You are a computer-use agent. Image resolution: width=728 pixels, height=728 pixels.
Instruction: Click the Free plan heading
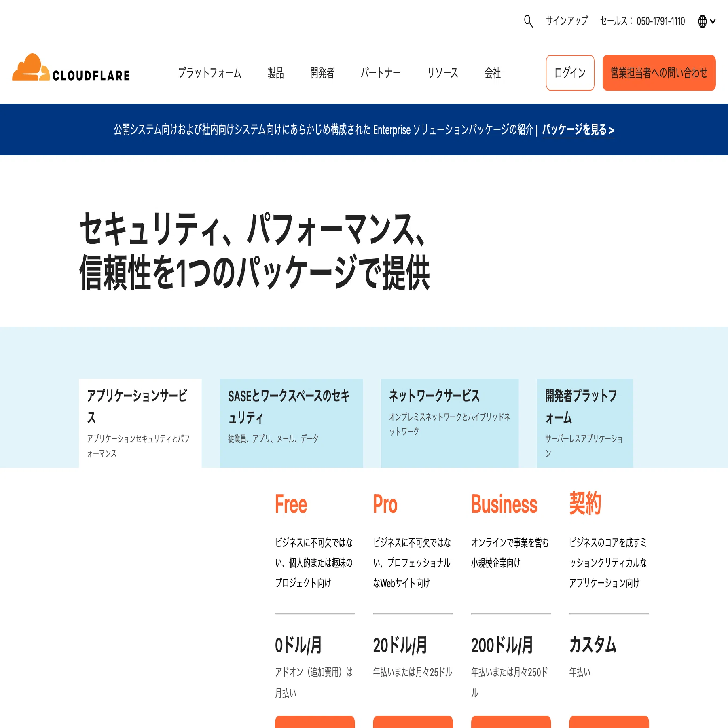pos(291,504)
